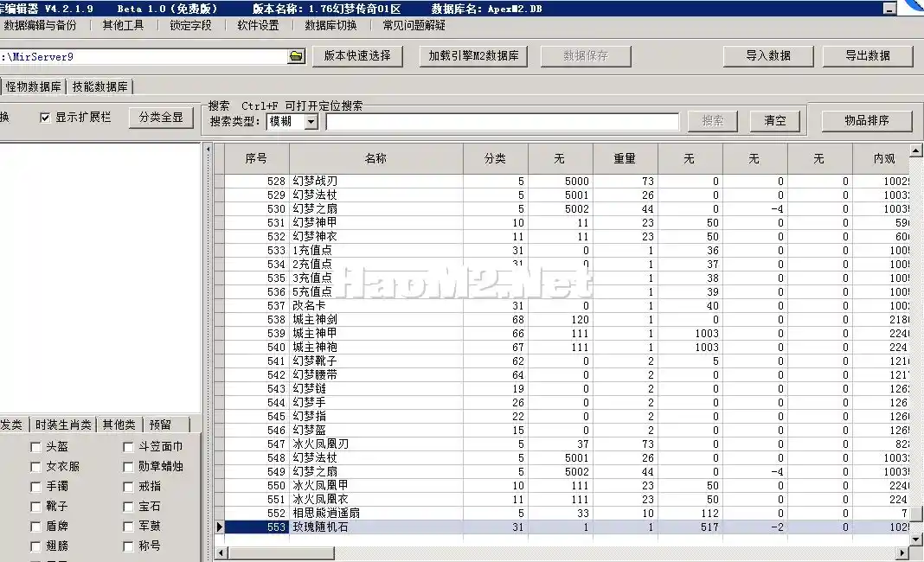The width and height of the screenshot is (924, 562).
Task: Check the 宝石 checkbox
Action: (x=128, y=507)
